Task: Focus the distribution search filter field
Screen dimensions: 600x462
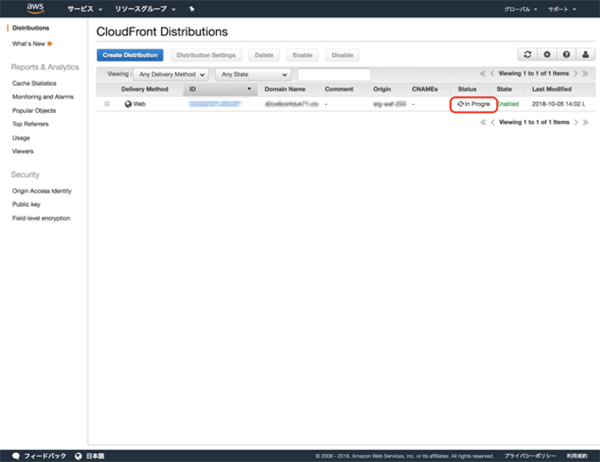Action: click(334, 74)
